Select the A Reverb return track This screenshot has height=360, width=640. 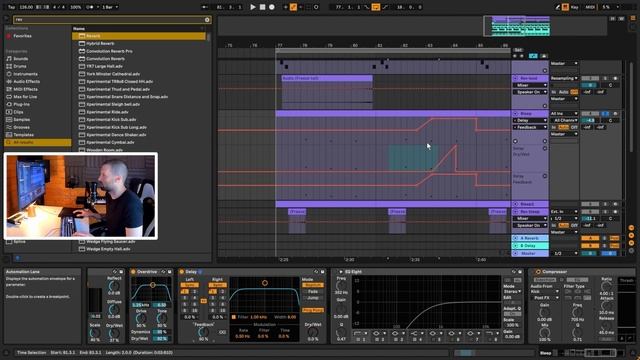[x=530, y=238]
